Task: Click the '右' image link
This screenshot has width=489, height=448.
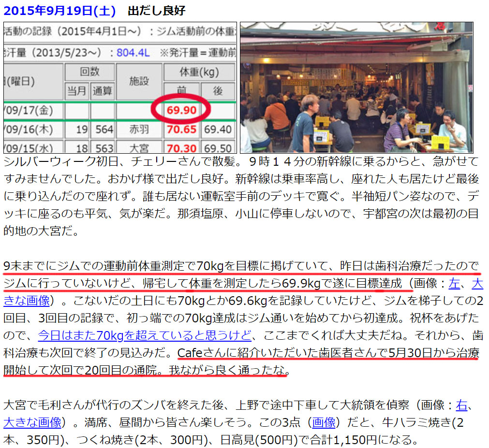Action: 461,405
